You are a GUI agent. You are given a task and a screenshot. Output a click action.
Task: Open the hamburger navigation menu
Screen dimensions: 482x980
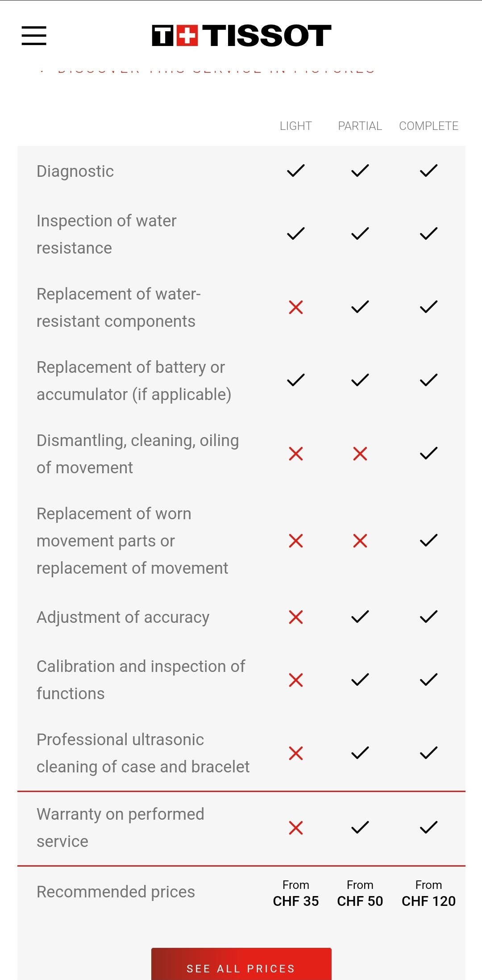tap(34, 36)
